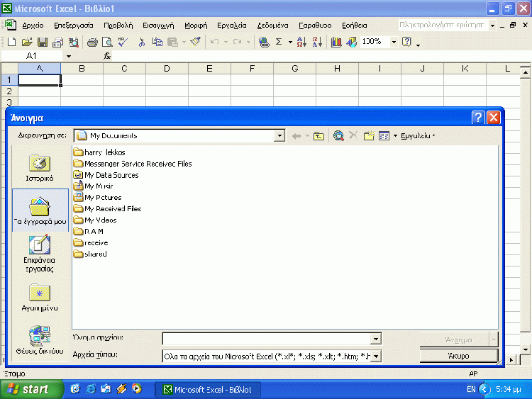The height and width of the screenshot is (399, 532).
Task: Select the My Pictures folder
Action: click(97, 197)
